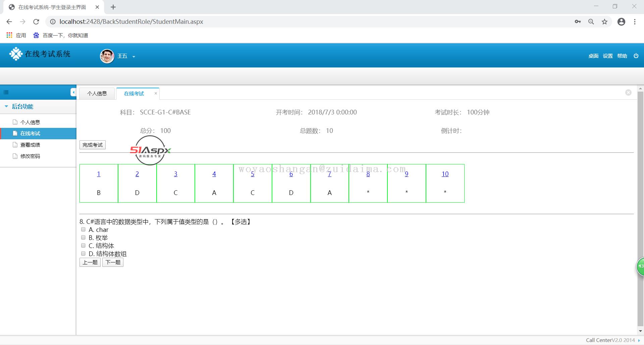The height and width of the screenshot is (345, 644).
Task: Go to question 8 link
Action: 368,174
